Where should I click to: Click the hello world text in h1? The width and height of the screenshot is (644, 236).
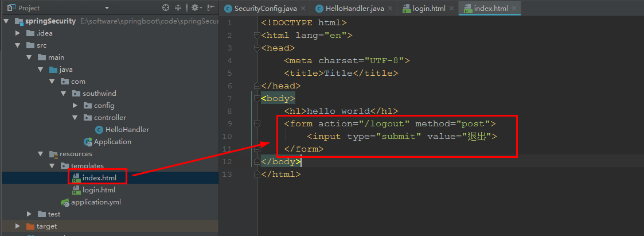click(338, 111)
